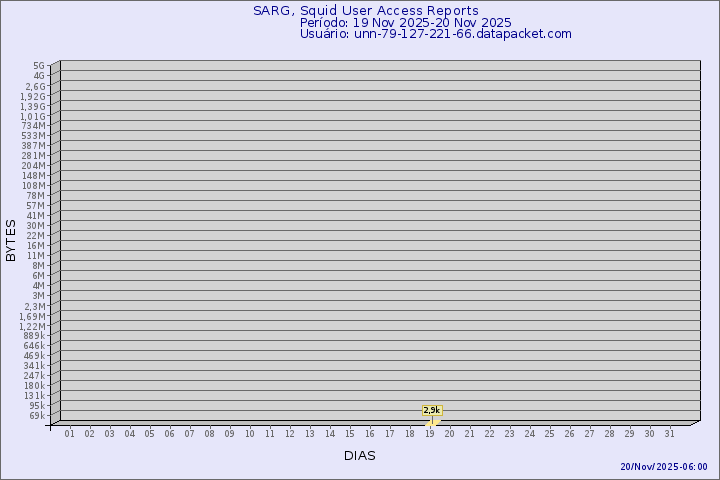
Task: Click the 2,9k data label on chart
Action: point(432,410)
